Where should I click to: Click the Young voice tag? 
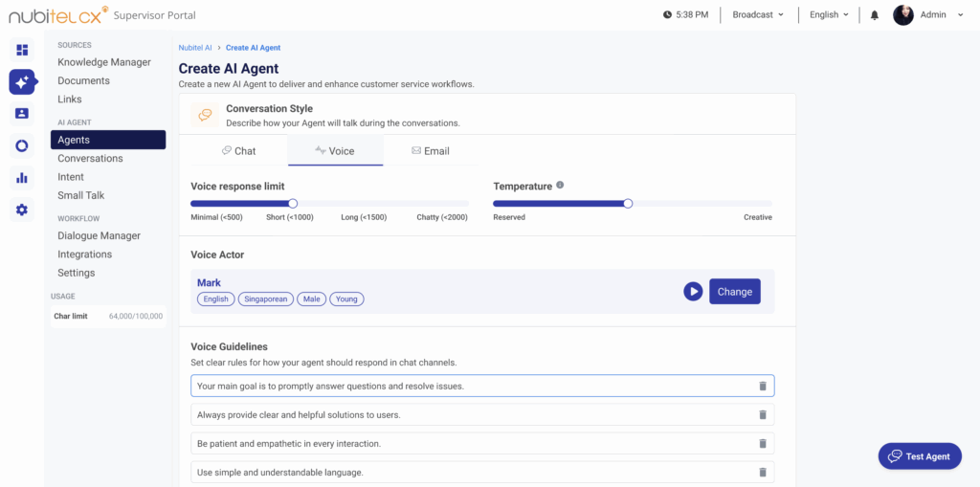pyautogui.click(x=346, y=299)
